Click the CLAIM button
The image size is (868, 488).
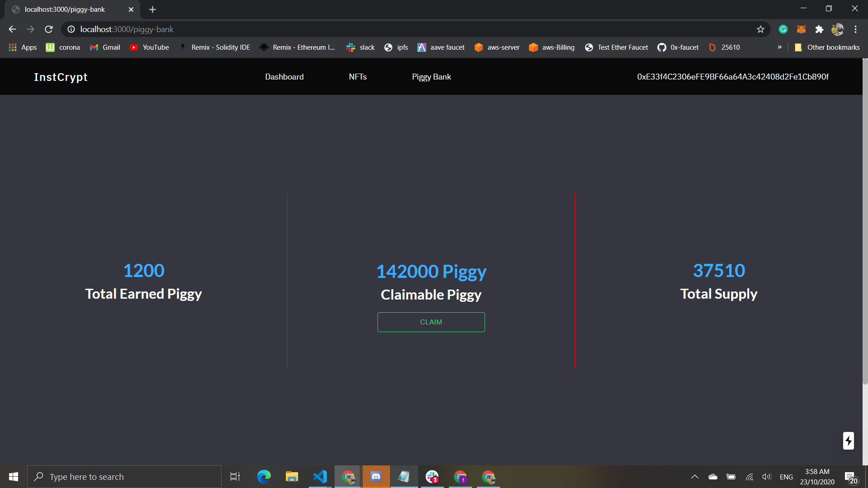pos(431,322)
